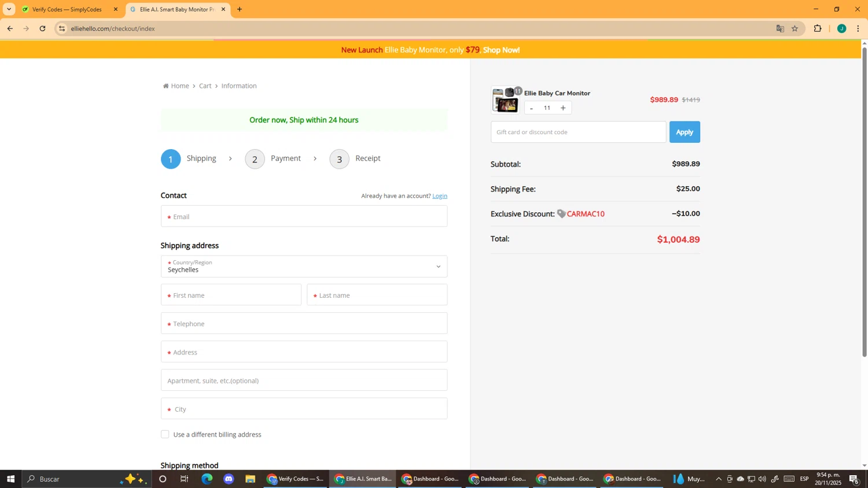Viewport: 868px width, 488px height.
Task: Click the address bar URL
Action: point(113,28)
